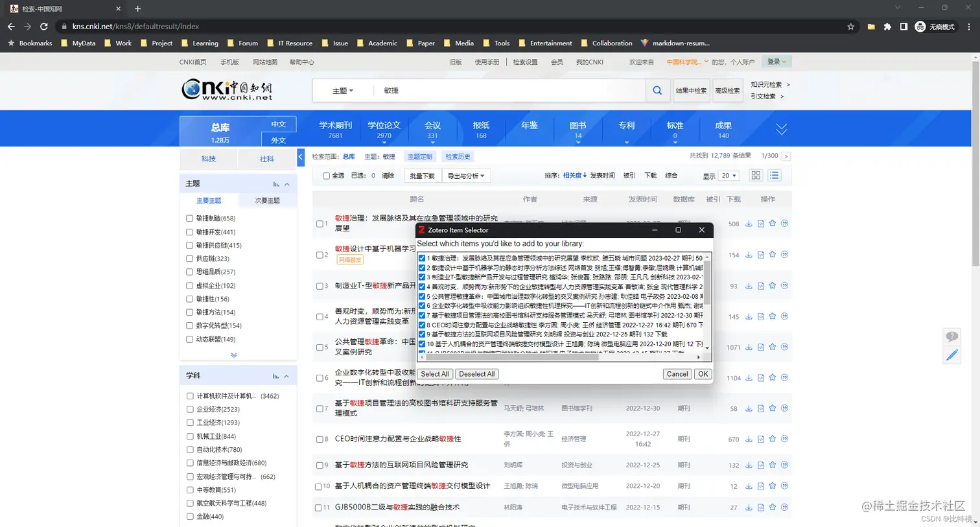
Task: Click the citation quote icon on result 4
Action: click(784, 316)
